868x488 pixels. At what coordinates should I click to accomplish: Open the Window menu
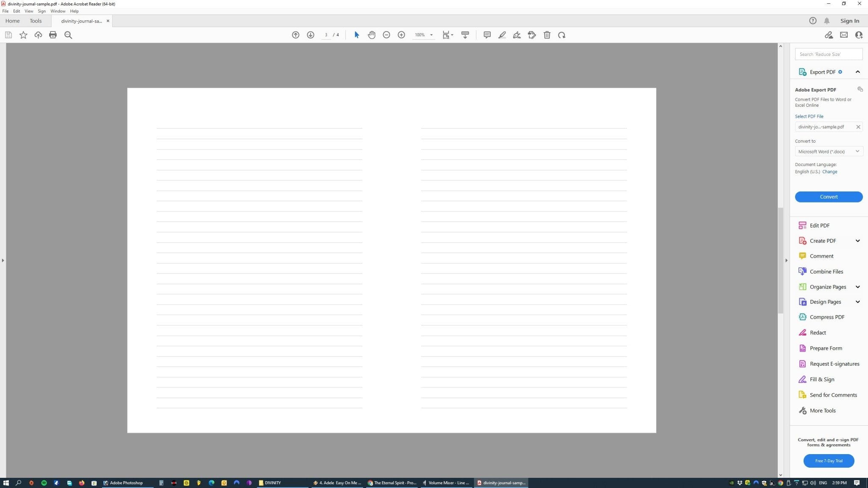pos(58,11)
